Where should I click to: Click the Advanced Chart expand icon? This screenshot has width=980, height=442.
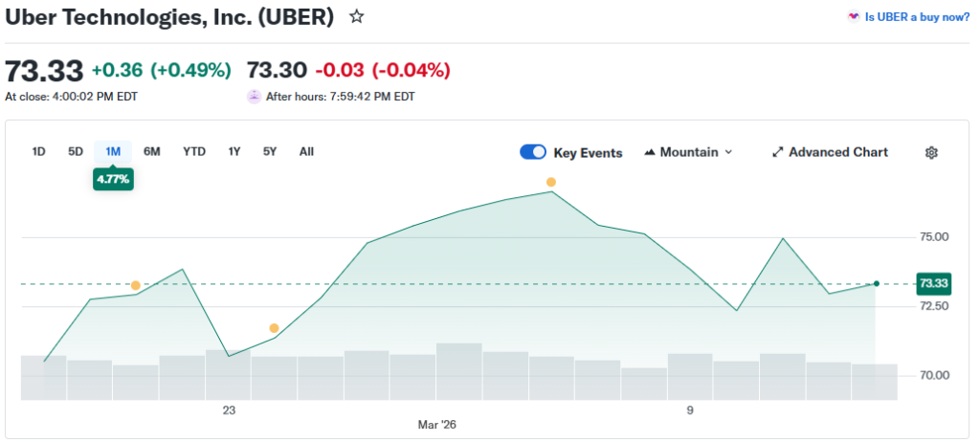pos(778,152)
